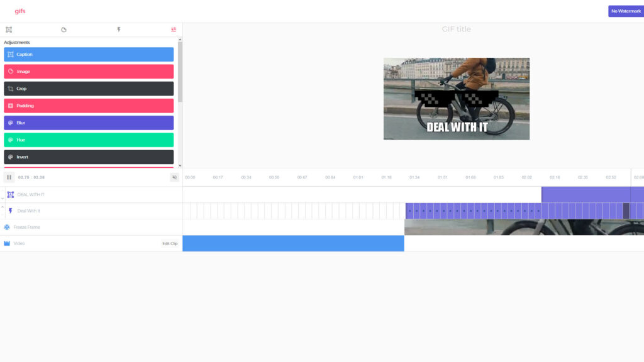Image resolution: width=644 pixels, height=362 pixels.
Task: Click the No Watermark button
Action: (626, 11)
